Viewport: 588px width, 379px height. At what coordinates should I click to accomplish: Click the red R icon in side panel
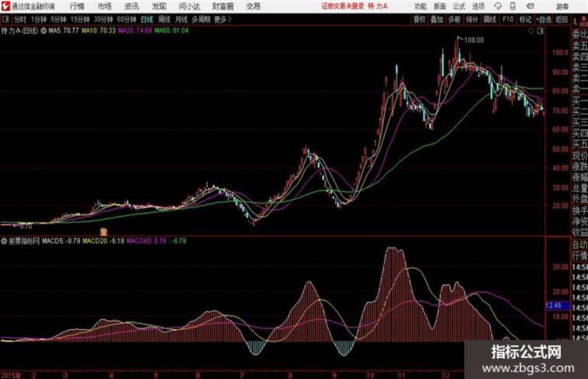point(584,19)
